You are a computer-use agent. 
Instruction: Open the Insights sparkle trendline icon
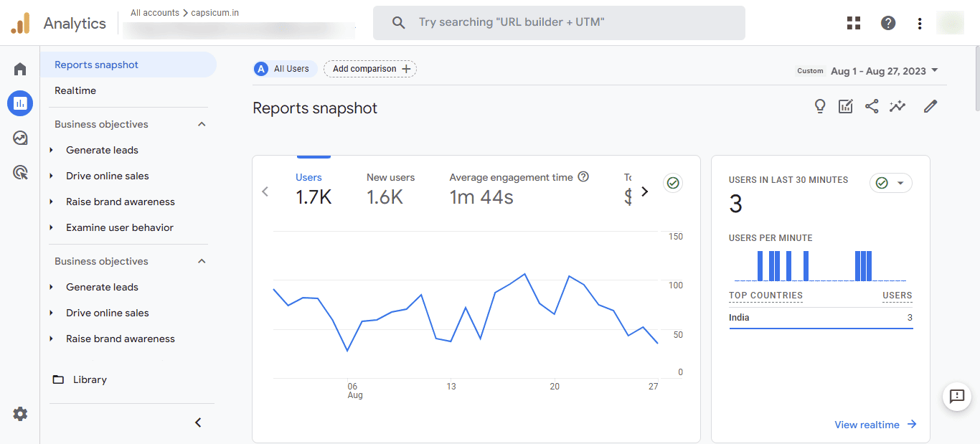(x=897, y=105)
